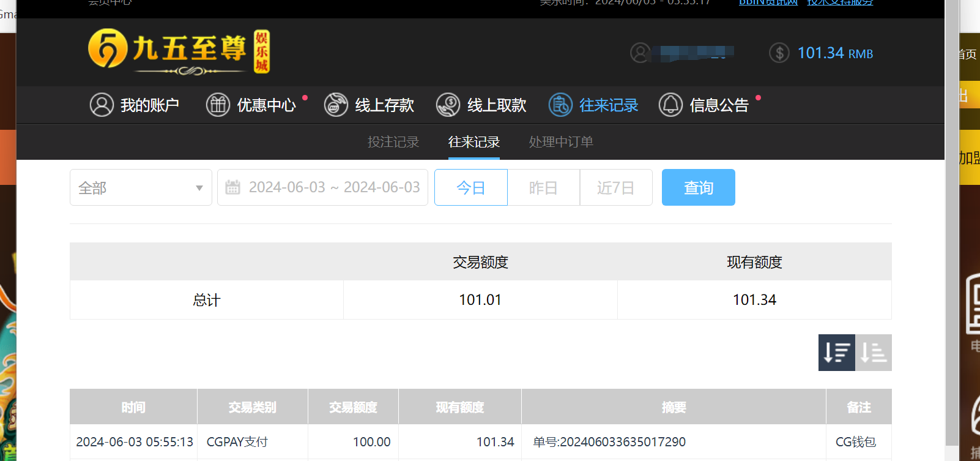This screenshot has height=461, width=980.
Task: Open 我的账户 menu item
Action: click(x=135, y=105)
